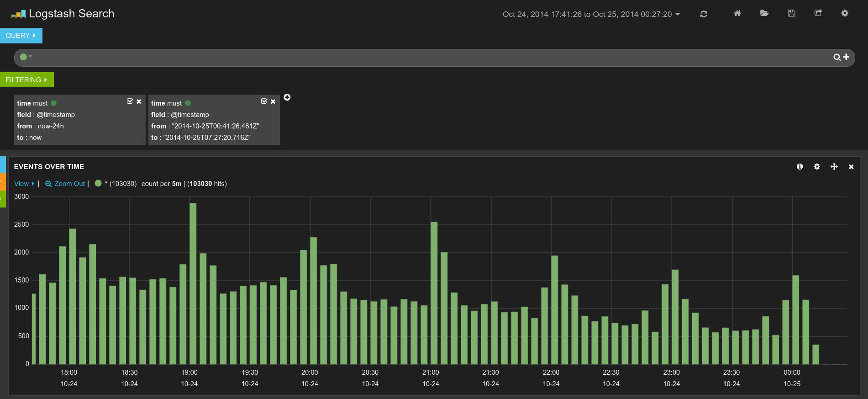Screen dimensions: 868x399
Task: Add a new filter with plus circle
Action: point(287,97)
